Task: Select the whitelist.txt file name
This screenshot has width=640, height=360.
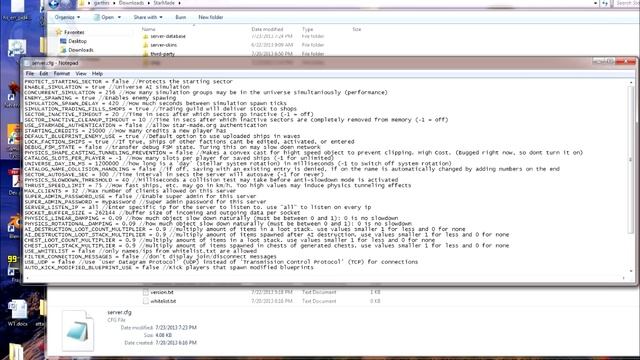Action: pos(163,301)
